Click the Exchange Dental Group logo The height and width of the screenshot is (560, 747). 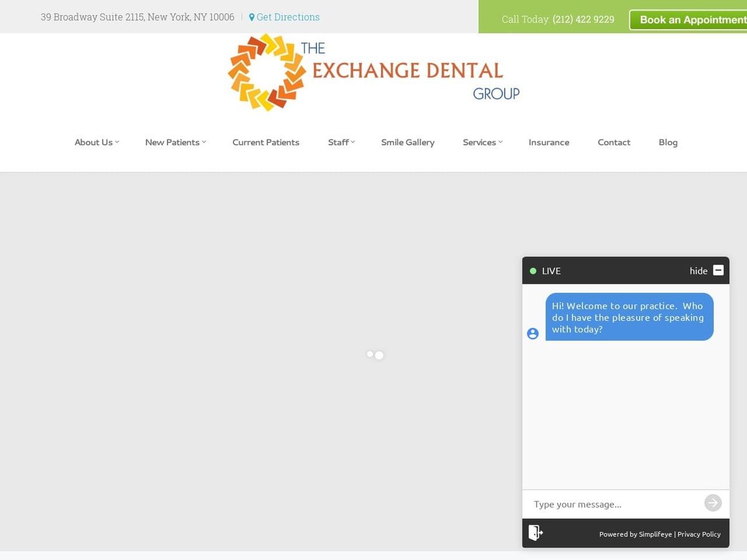click(x=374, y=73)
